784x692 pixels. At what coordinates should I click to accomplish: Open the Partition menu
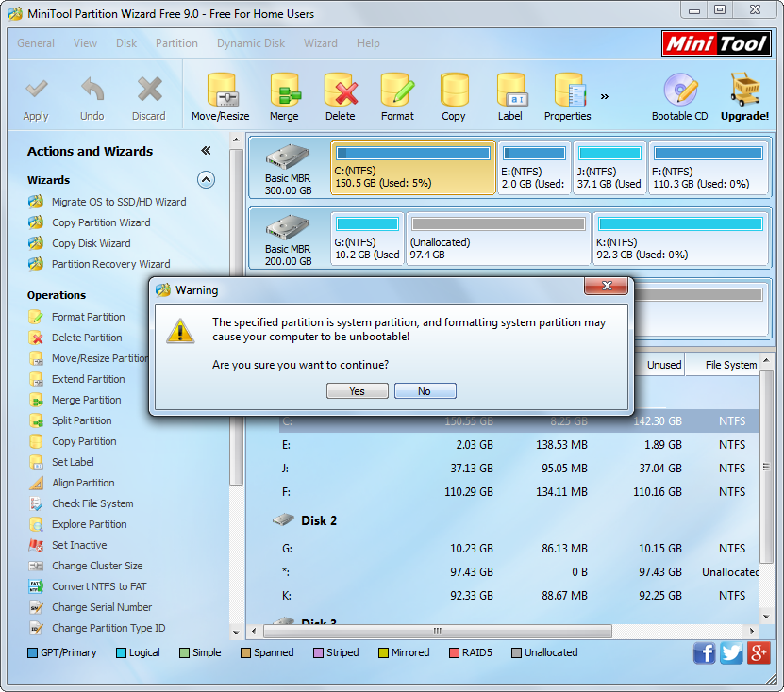[176, 43]
